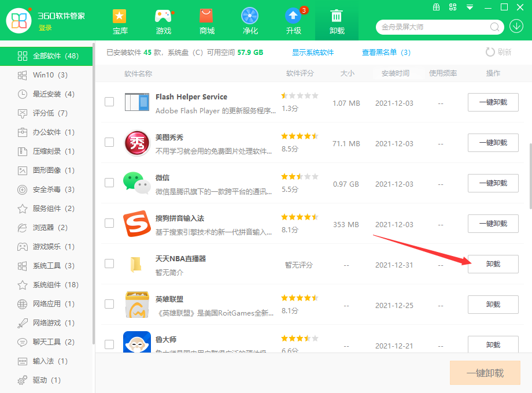Tick the 英雄联盟 checkbox
Image resolution: width=532 pixels, height=393 pixels.
109,304
